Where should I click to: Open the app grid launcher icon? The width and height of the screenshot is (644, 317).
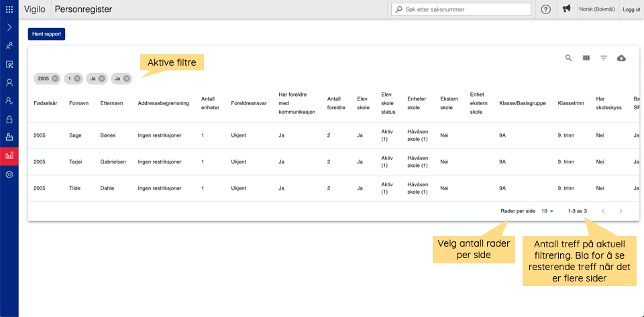pyautogui.click(x=9, y=9)
